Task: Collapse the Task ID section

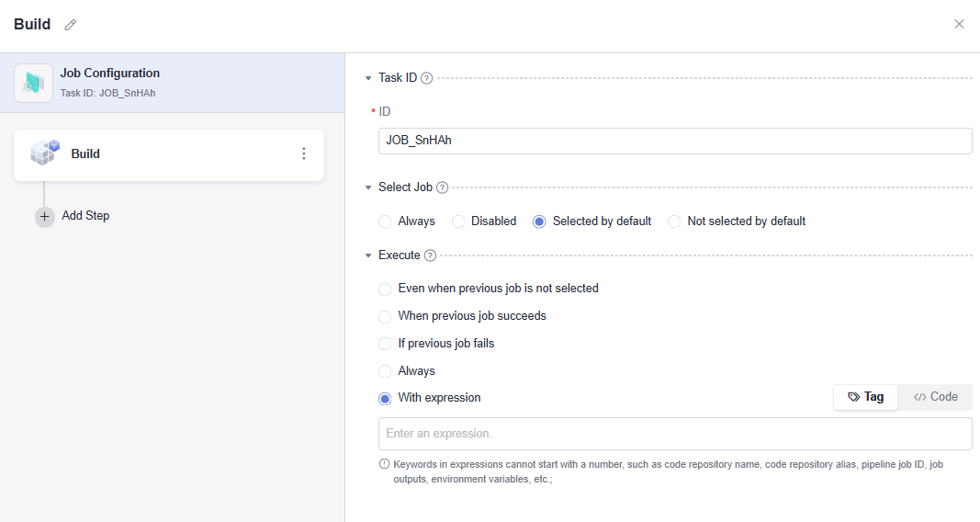Action: click(368, 78)
